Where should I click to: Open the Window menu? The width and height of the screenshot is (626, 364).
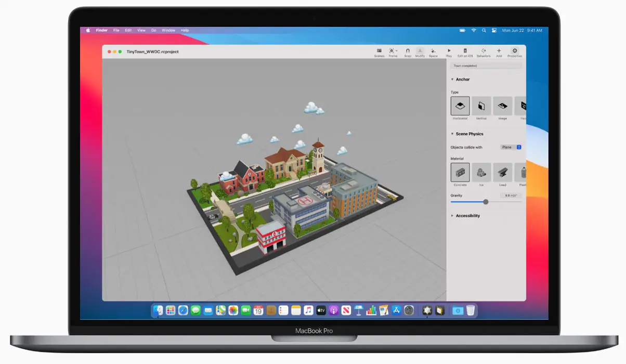(168, 31)
